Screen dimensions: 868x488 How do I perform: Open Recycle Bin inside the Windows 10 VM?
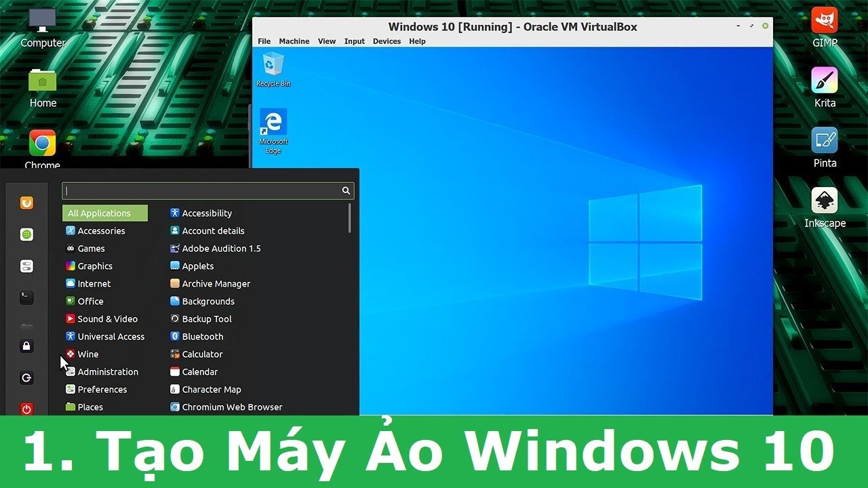[x=273, y=69]
